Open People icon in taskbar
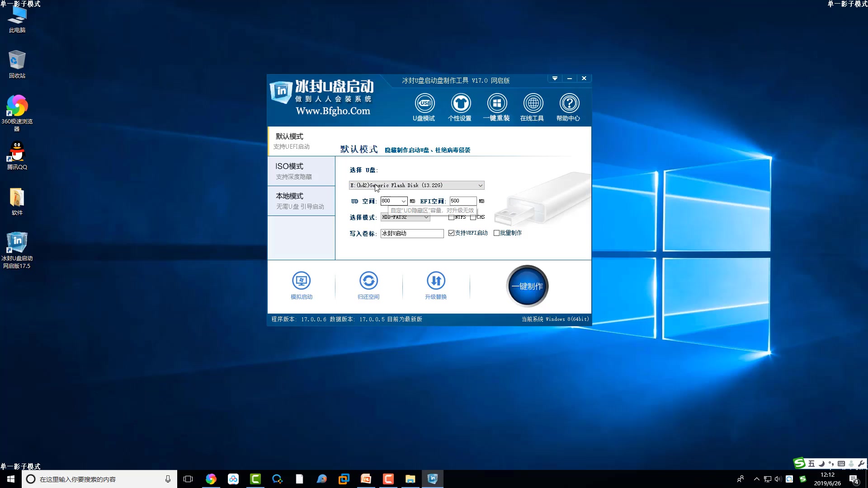 coord(741,479)
